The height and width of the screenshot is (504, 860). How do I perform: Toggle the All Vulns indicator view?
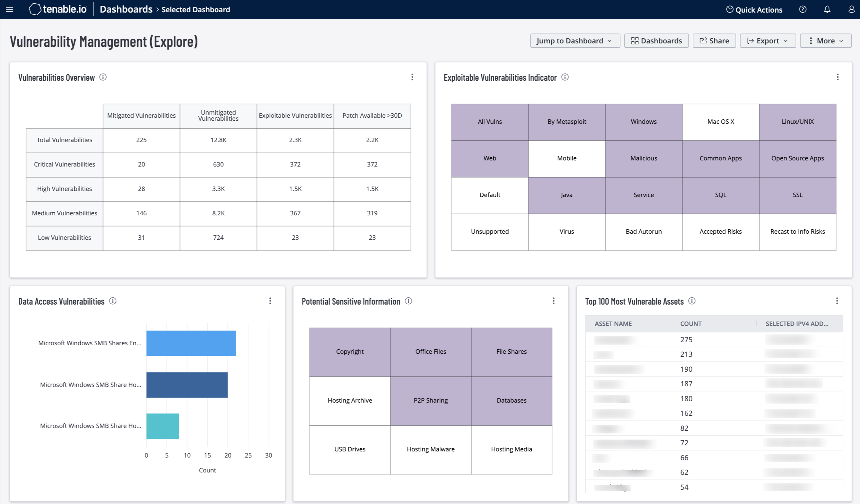click(489, 121)
